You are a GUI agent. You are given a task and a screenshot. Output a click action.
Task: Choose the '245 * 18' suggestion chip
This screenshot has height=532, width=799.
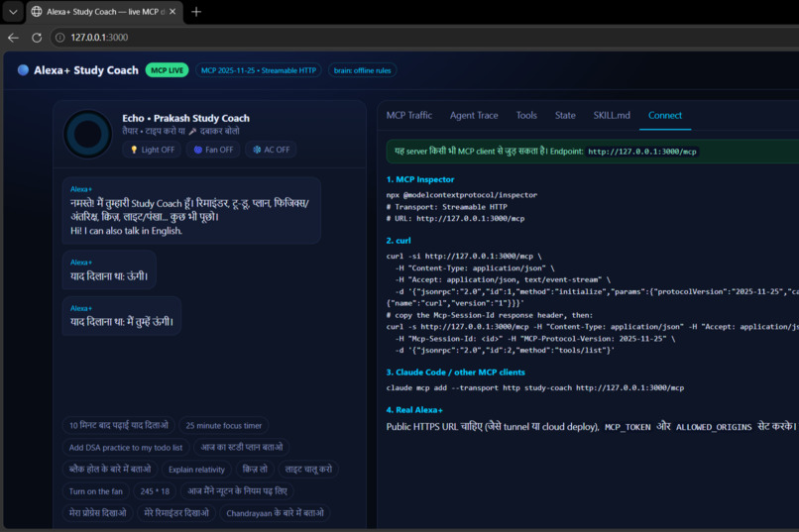click(x=155, y=491)
